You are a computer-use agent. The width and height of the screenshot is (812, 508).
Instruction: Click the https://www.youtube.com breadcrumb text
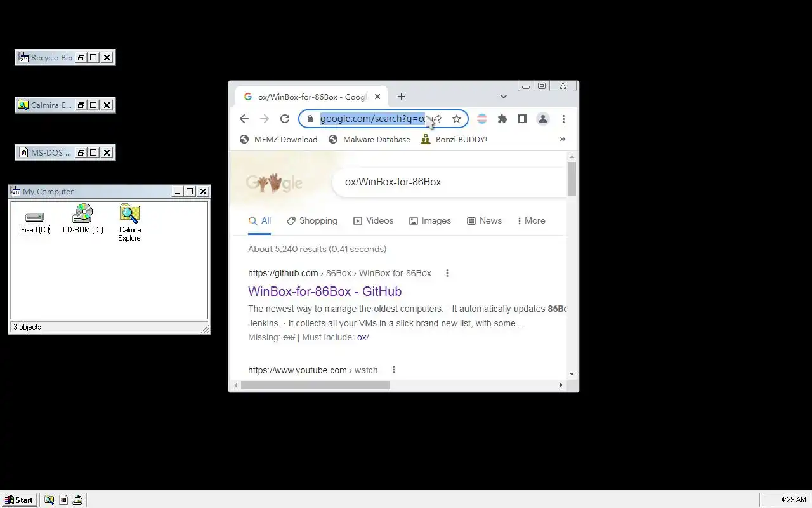(298, 370)
